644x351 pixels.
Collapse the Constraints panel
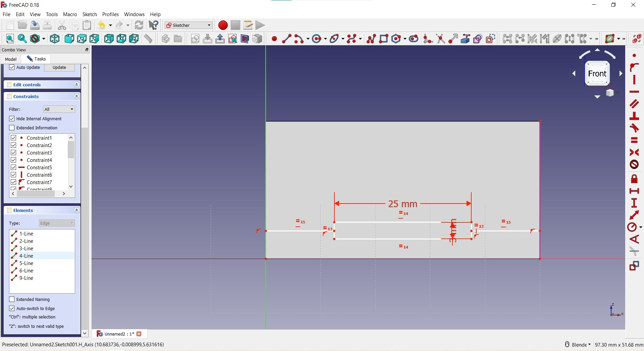click(x=76, y=96)
